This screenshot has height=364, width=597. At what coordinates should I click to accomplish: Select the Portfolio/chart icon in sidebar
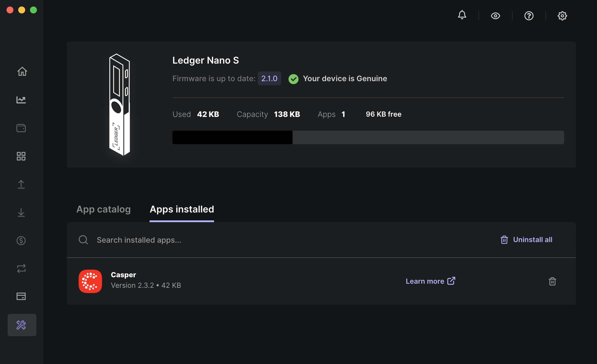pyautogui.click(x=21, y=99)
